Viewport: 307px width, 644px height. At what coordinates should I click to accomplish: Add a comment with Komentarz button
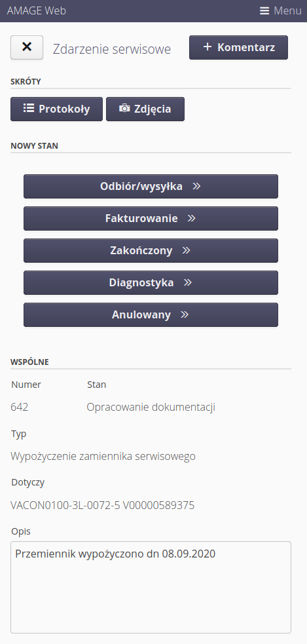tap(238, 47)
